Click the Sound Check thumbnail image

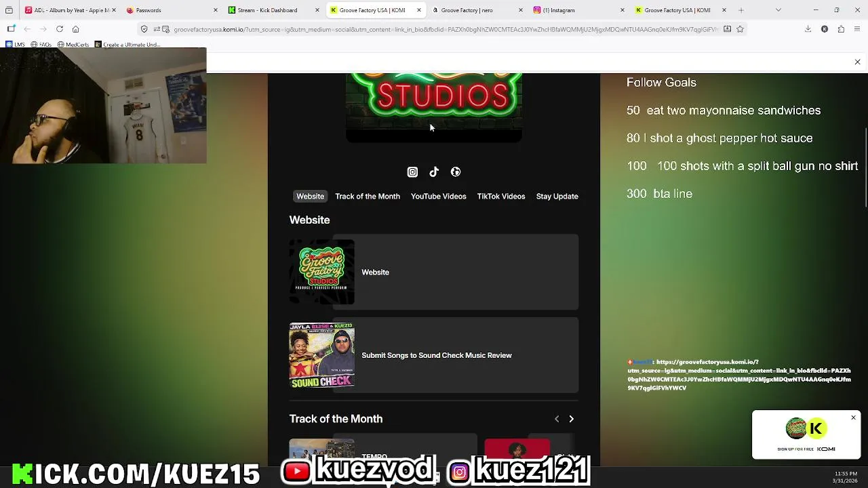[322, 355]
